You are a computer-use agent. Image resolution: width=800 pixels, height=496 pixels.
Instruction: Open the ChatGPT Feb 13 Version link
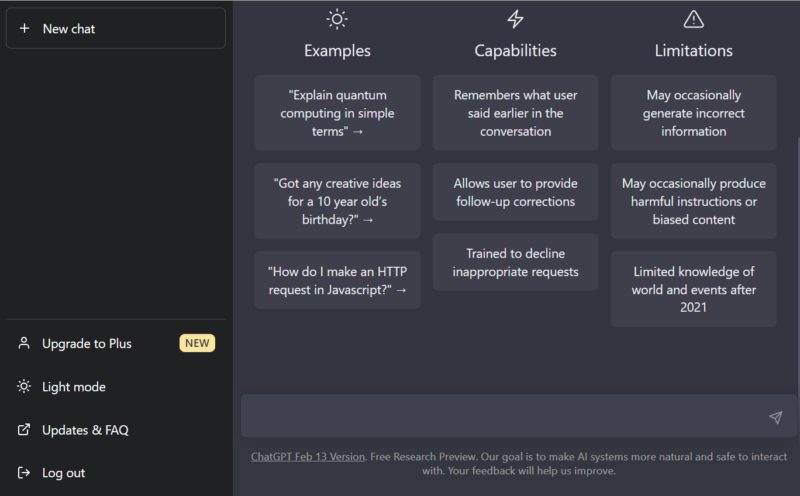307,457
